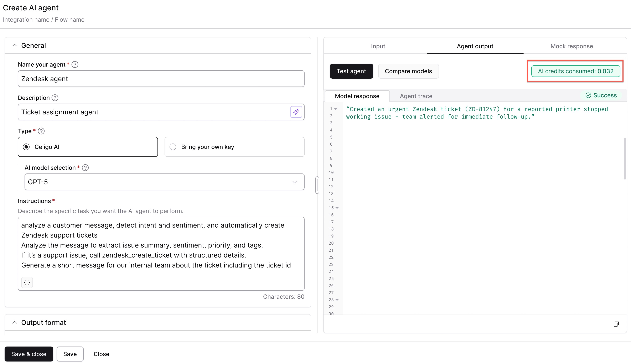631x364 pixels.
Task: Switch to the Agent output tab
Action: [x=475, y=46]
